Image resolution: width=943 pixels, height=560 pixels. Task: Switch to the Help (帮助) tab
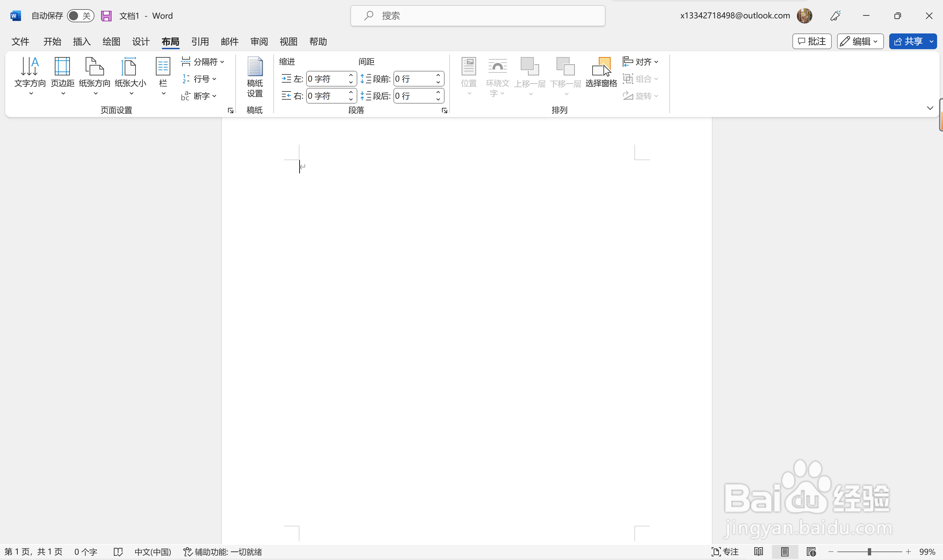coord(318,42)
